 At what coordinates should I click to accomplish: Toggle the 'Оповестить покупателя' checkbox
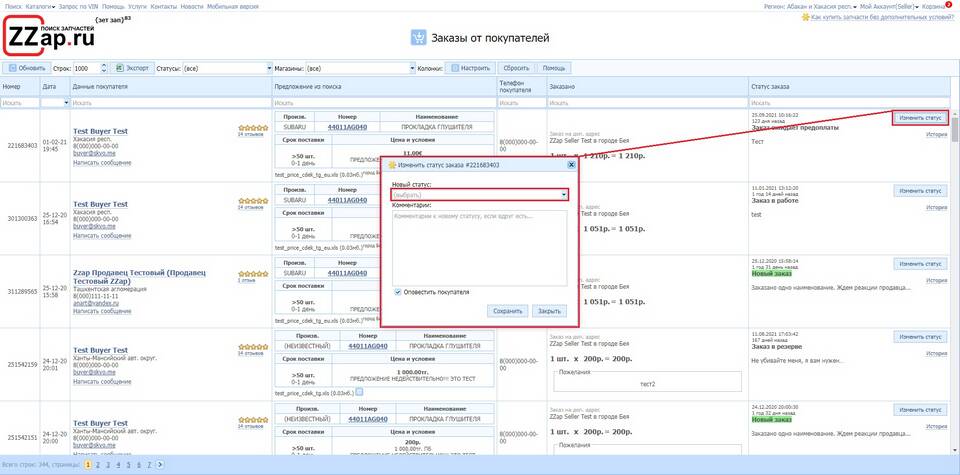(397, 292)
